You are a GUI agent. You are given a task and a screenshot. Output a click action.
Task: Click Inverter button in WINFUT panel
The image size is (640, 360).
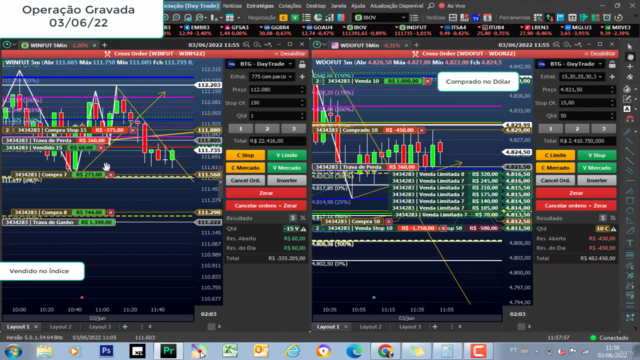[x=287, y=180]
